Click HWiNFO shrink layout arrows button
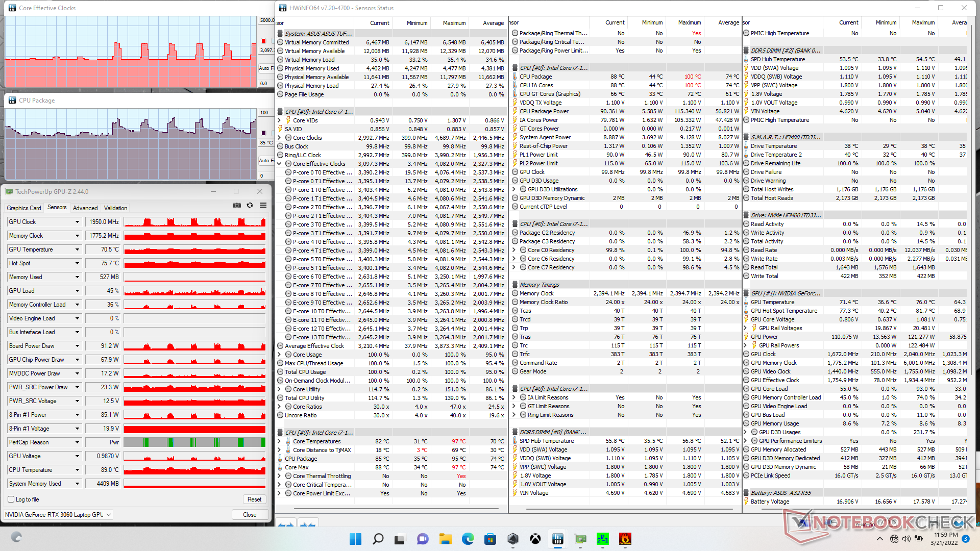This screenshot has width=980, height=551. [307, 524]
